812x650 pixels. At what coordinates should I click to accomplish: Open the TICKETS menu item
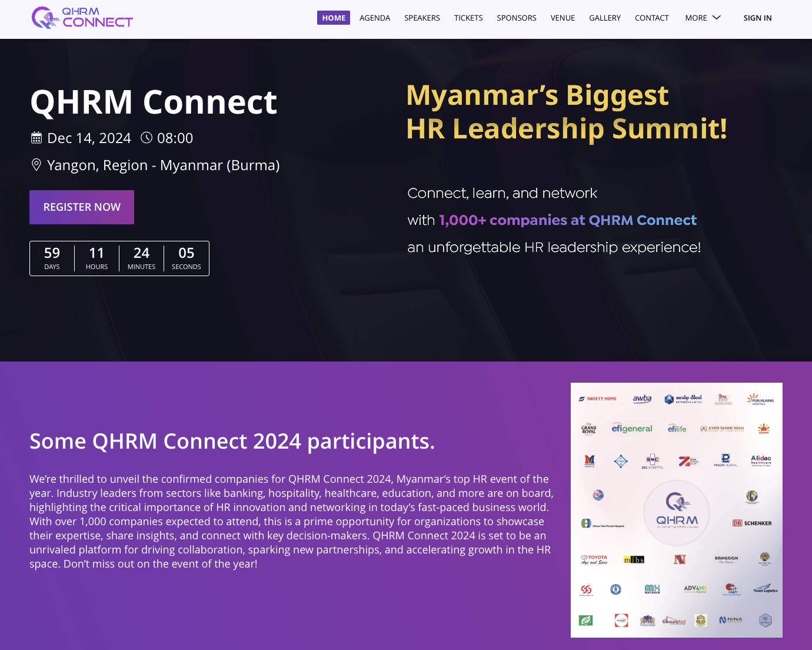(468, 18)
